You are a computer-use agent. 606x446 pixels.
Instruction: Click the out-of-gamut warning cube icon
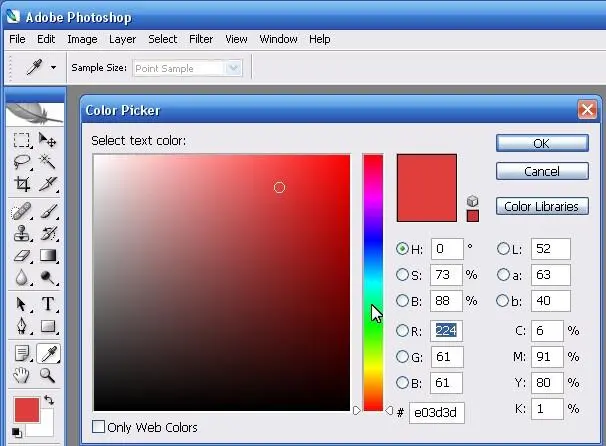click(x=472, y=201)
